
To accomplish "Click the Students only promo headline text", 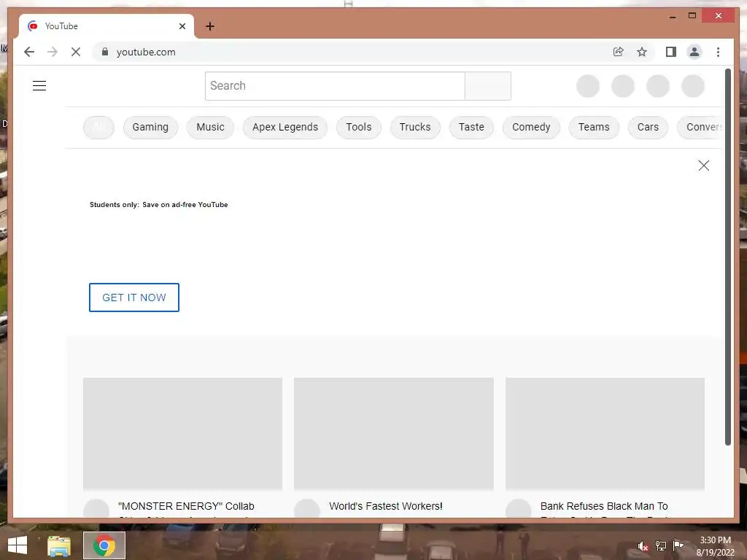I will click(x=158, y=205).
